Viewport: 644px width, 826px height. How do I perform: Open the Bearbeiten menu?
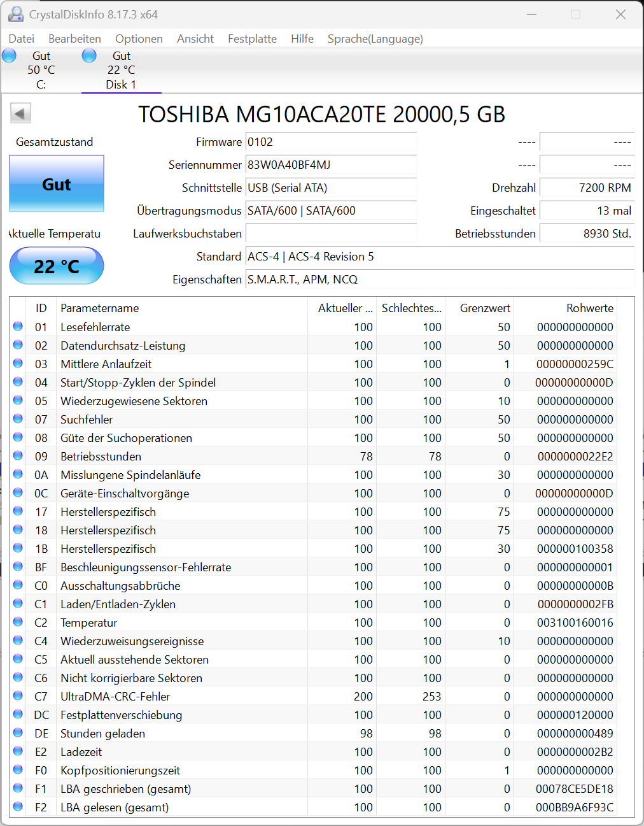[x=74, y=39]
